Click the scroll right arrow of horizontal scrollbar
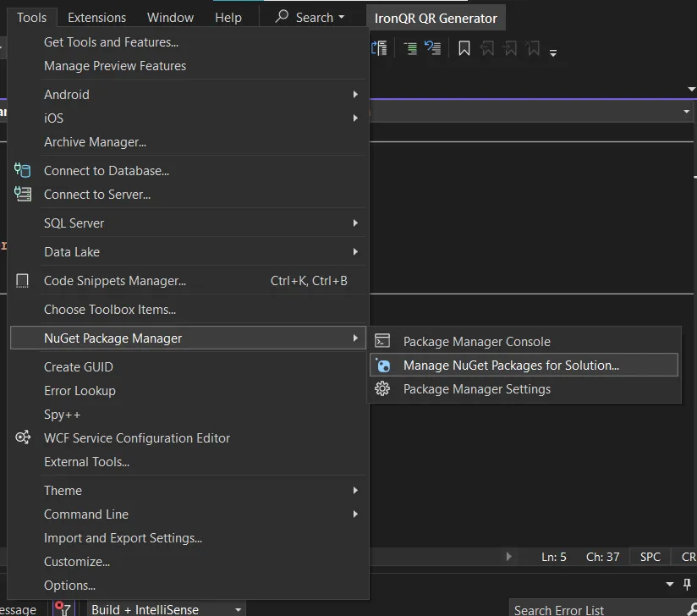697x616 pixels. pos(508,557)
